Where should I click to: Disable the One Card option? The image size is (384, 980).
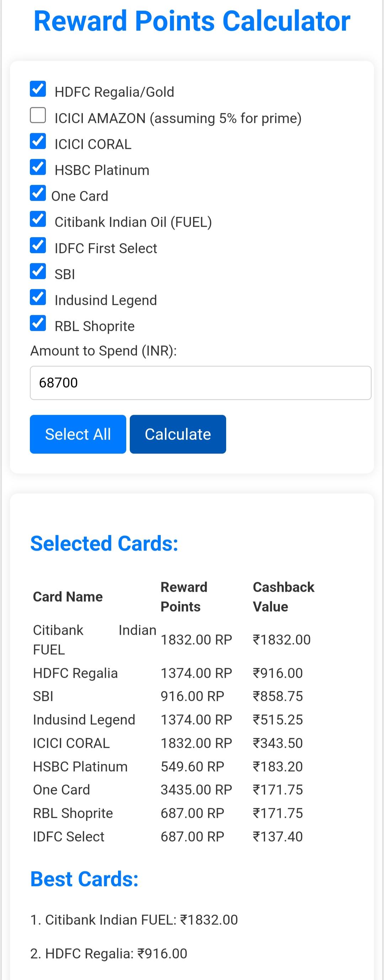click(x=37, y=194)
